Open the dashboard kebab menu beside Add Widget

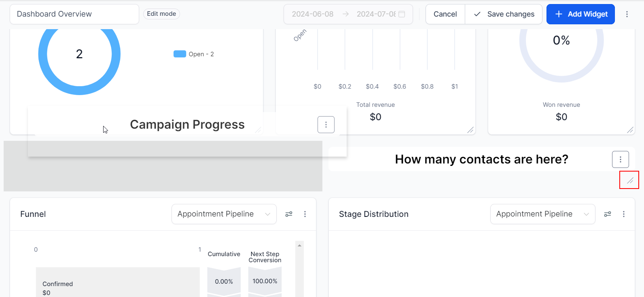(x=627, y=14)
